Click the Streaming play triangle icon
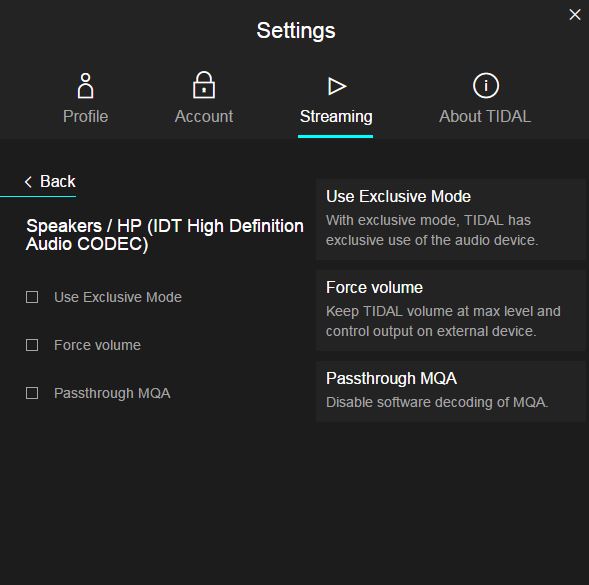 click(337, 86)
